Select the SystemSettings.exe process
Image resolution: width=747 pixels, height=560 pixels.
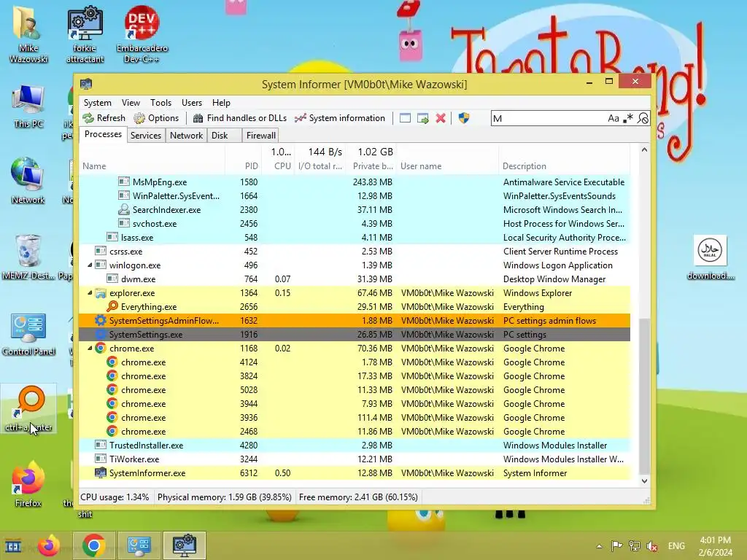pyautogui.click(x=355, y=334)
